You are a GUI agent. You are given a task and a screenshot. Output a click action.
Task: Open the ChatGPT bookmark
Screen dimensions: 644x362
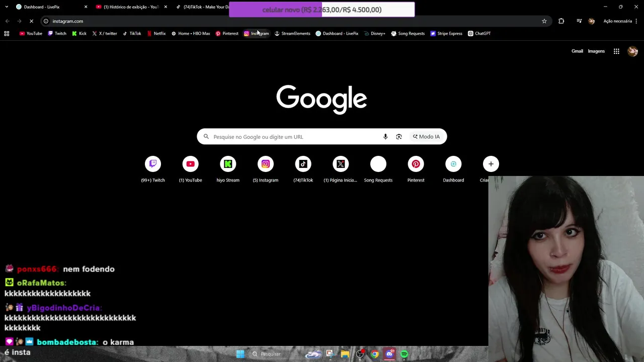coord(479,34)
